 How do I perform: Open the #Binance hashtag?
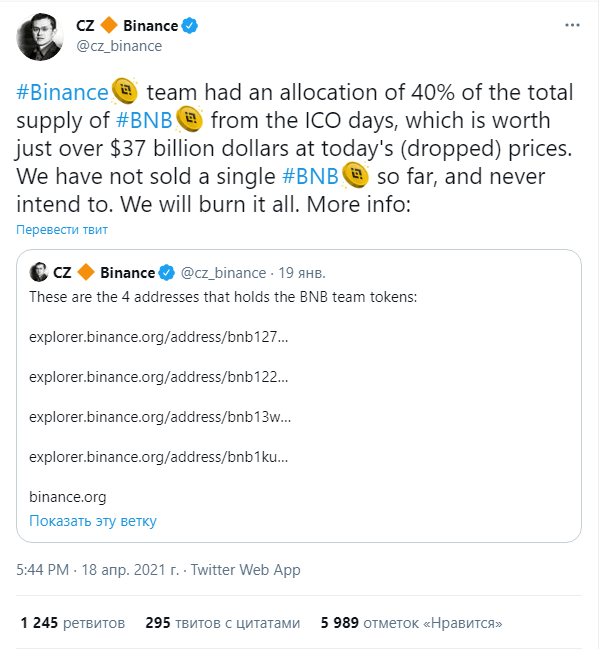(x=62, y=92)
